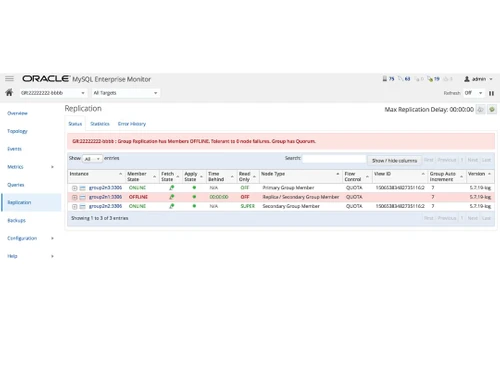This screenshot has width=500, height=375.
Task: Sort by the Member State column header
Action: point(142,176)
